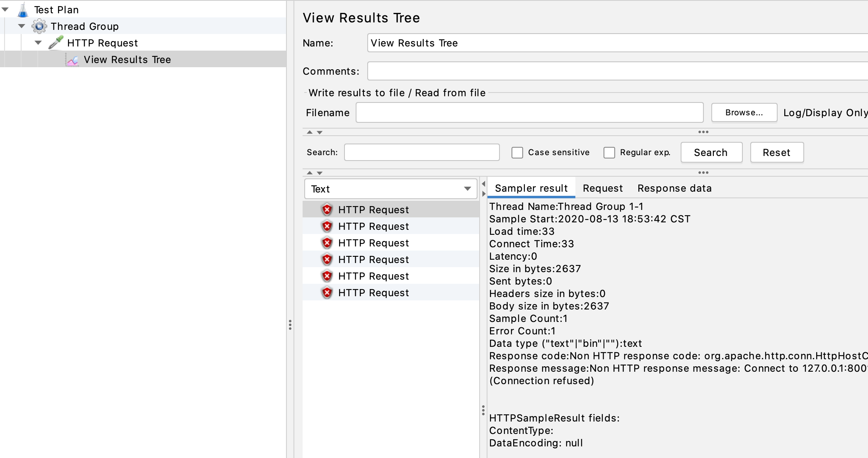Viewport: 868px width, 458px height.
Task: Open the Text renderer dropdown
Action: click(390, 189)
